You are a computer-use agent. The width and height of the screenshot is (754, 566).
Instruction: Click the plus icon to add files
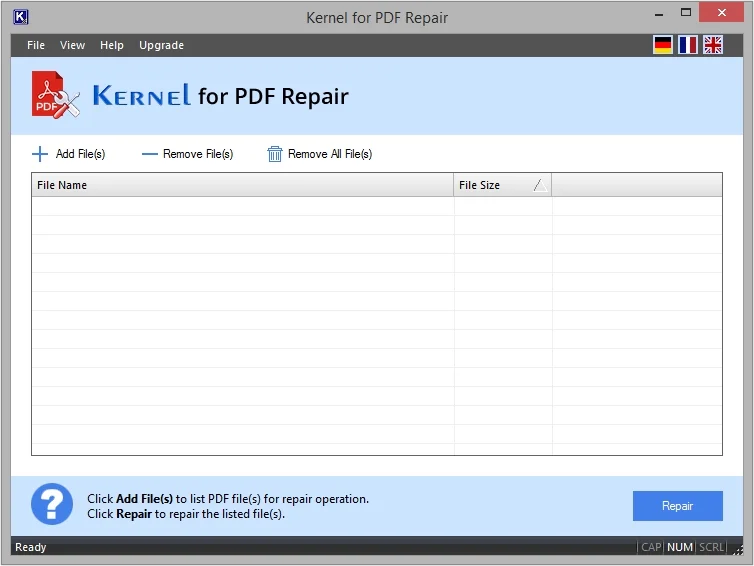click(40, 154)
